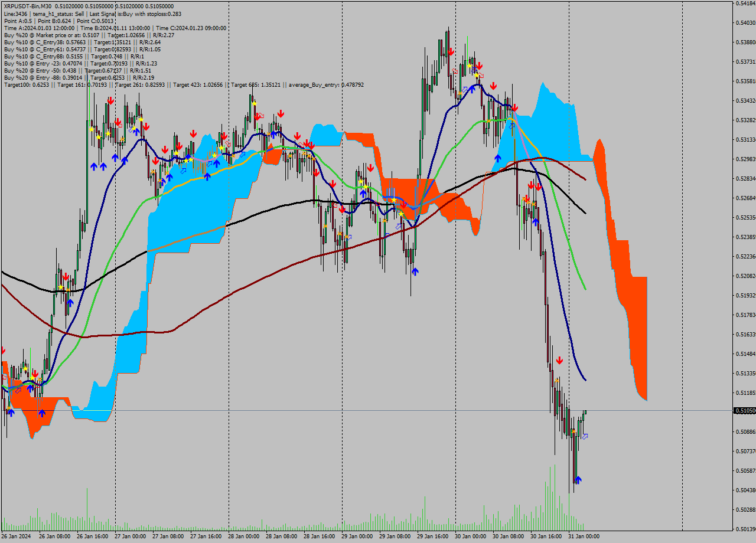Click the 'Buy %10 @ C_Entry38: 0.57663' line
The height and width of the screenshot is (543, 756).
[x=82, y=42]
